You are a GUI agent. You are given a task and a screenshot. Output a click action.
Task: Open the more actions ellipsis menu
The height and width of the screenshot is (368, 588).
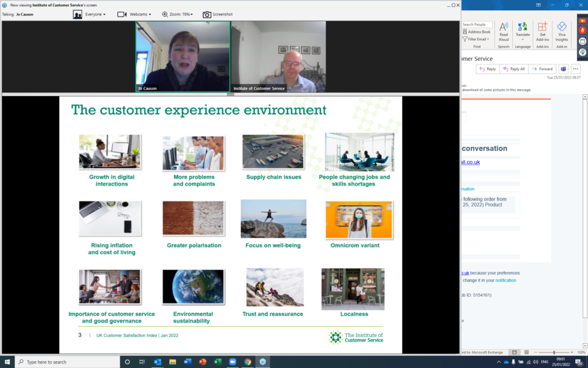pos(575,69)
